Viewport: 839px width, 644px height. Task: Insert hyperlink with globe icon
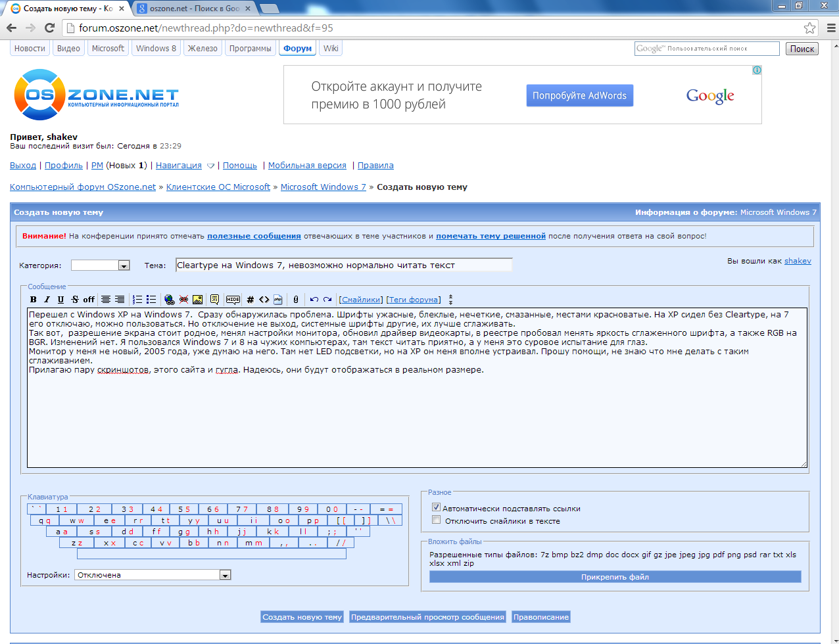[170, 300]
